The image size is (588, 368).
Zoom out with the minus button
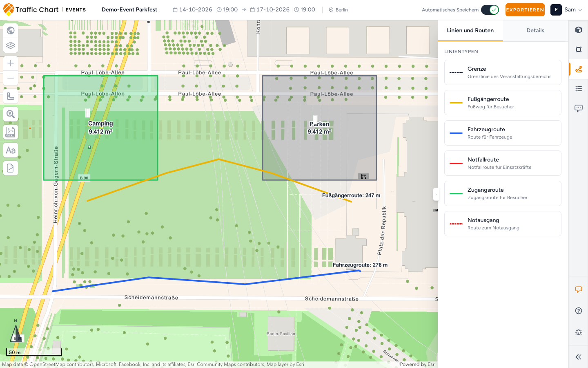point(11,78)
